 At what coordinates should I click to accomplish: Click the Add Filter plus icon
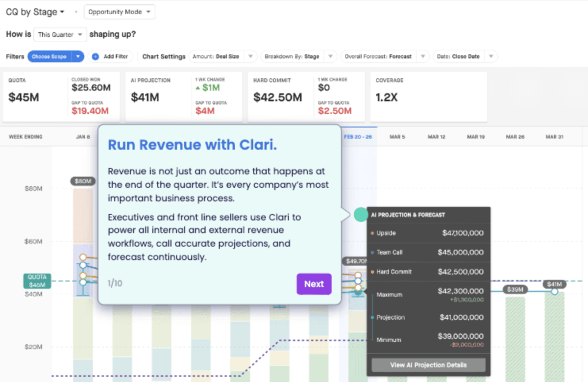pyautogui.click(x=96, y=56)
